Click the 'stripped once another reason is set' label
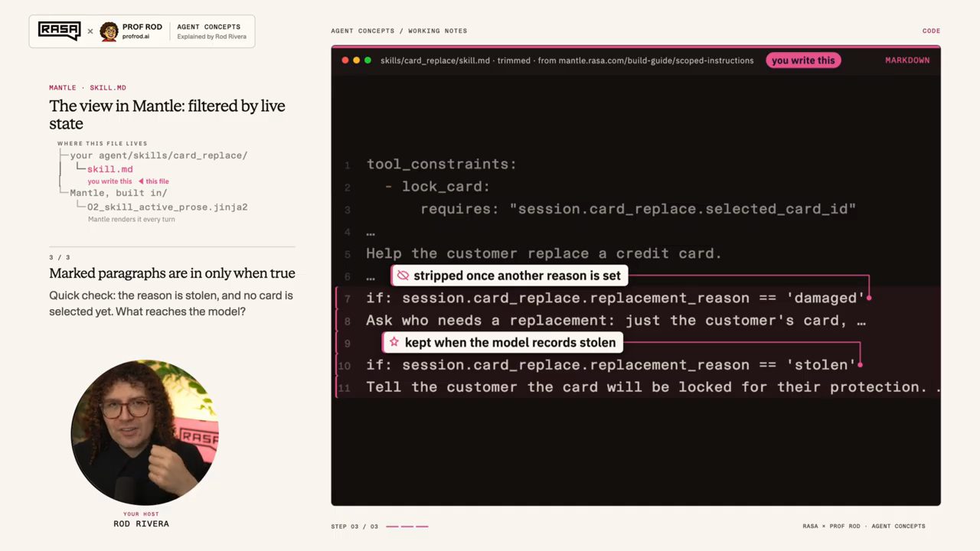This screenshot has height=551, width=980. click(x=509, y=275)
